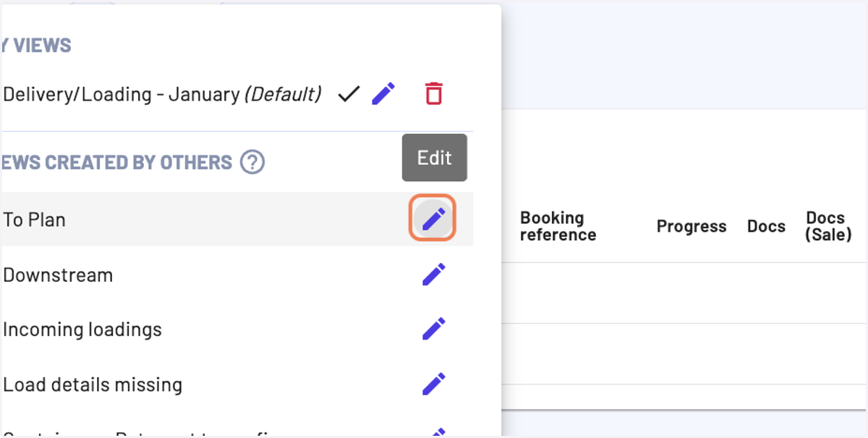Screen dimensions: 868x438
Task: Open help icon beside Views Created By Others
Action: [x=252, y=161]
